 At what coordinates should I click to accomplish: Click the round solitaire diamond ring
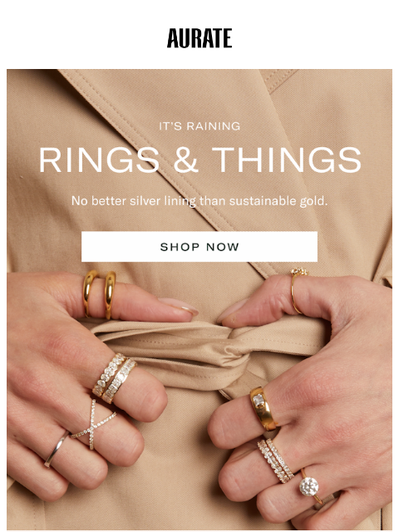[310, 487]
